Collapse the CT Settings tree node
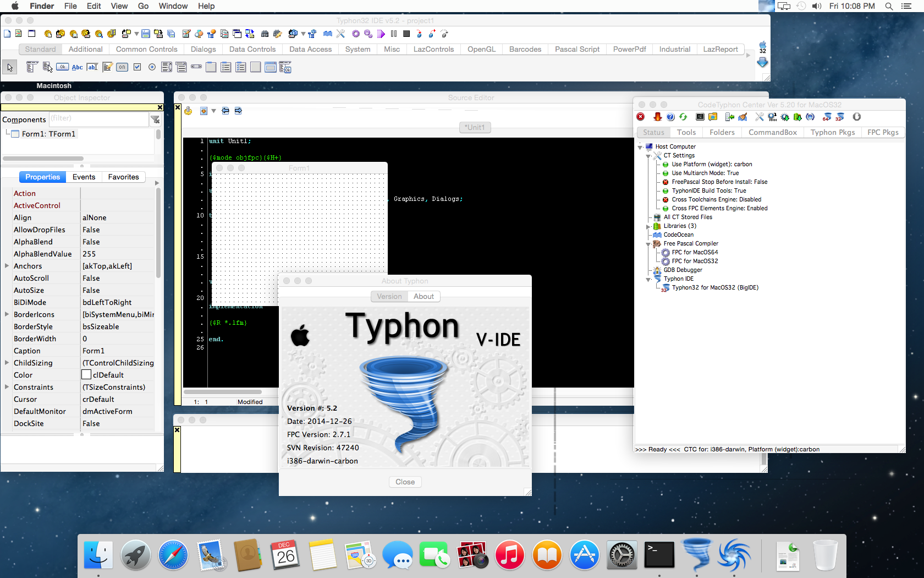924x578 pixels. click(x=648, y=156)
